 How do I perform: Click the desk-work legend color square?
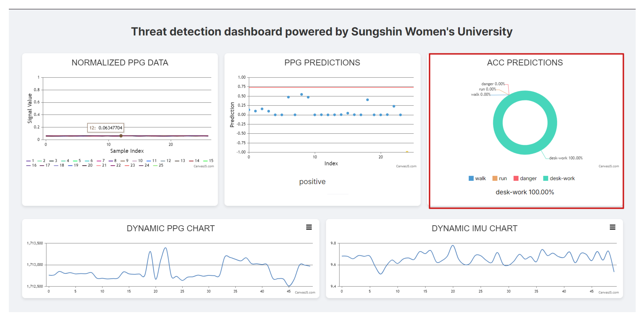click(545, 179)
